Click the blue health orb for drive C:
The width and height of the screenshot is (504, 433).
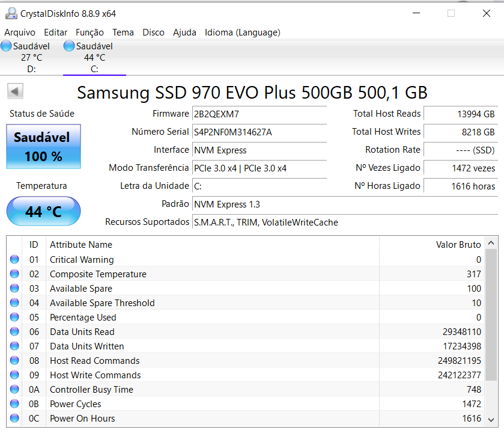click(69, 46)
